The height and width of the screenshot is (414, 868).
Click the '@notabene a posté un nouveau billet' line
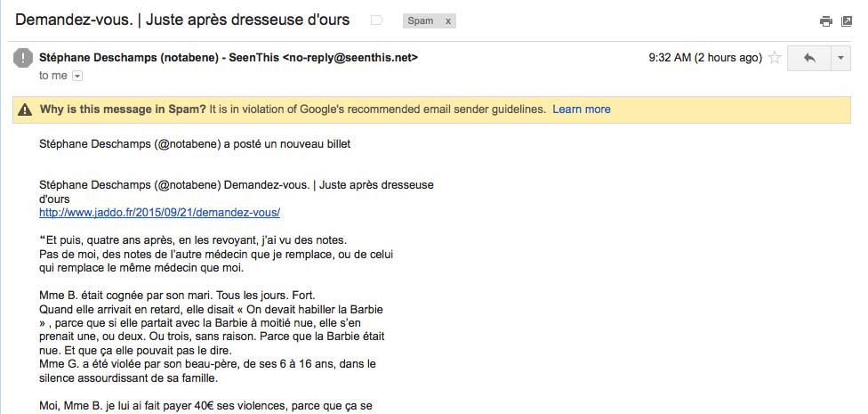[x=195, y=144]
